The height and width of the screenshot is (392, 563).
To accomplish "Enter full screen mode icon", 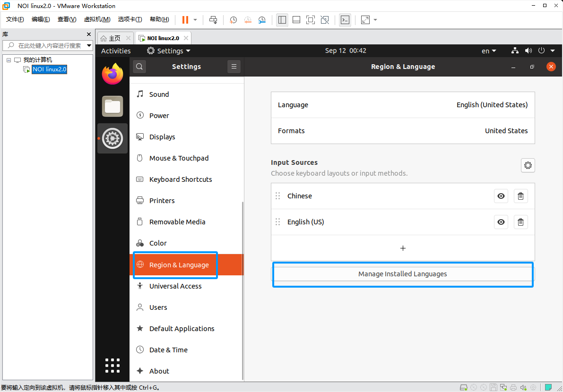I will [x=311, y=20].
